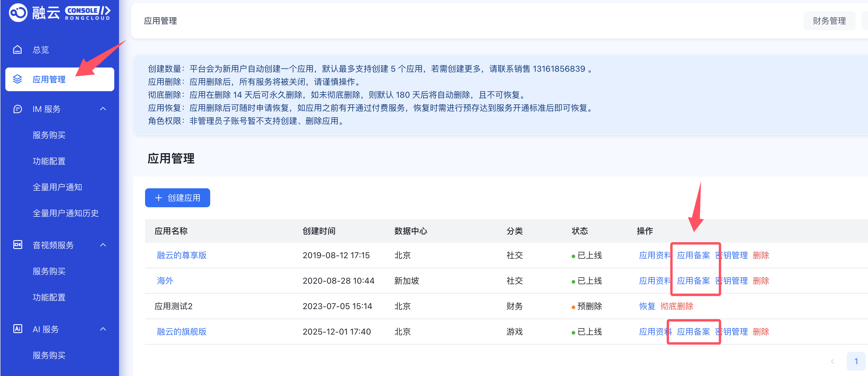Click the plus icon on 创建应用

(159, 198)
